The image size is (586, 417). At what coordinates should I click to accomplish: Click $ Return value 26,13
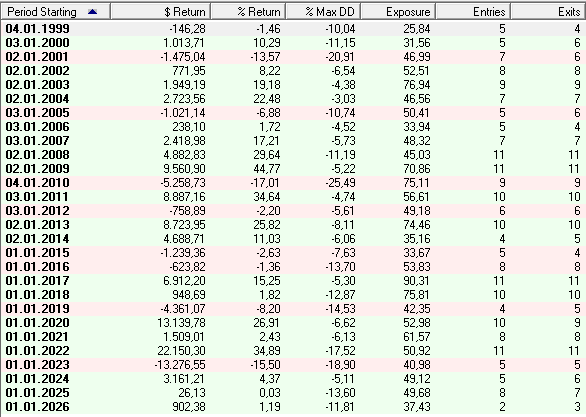tap(191, 393)
